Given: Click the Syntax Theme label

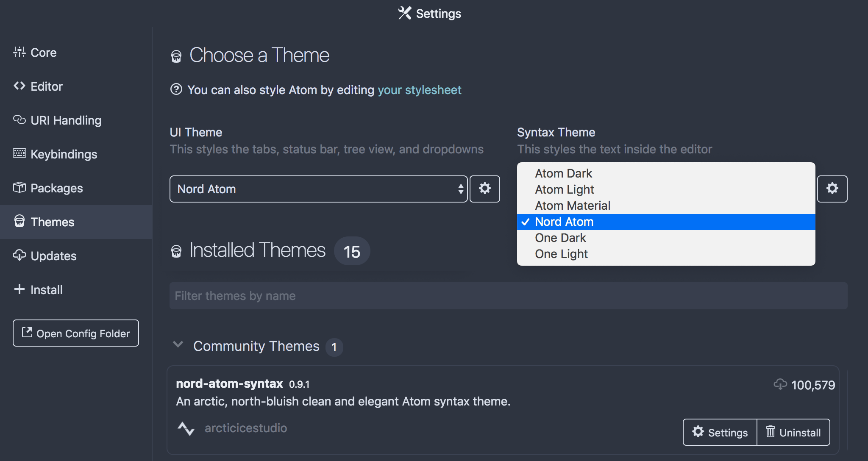Looking at the screenshot, I should coord(556,132).
